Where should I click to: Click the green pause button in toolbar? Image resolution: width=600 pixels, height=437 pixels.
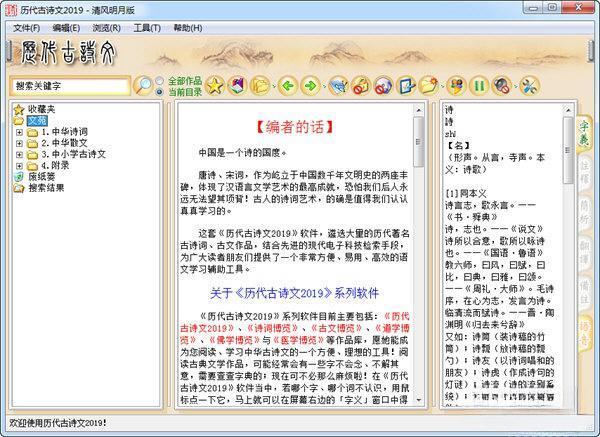479,86
